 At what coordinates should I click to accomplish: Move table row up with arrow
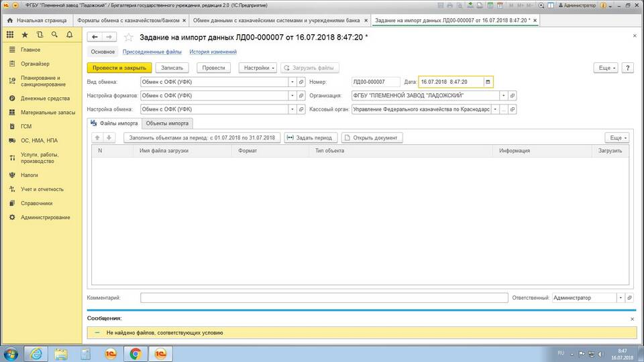[x=97, y=138]
